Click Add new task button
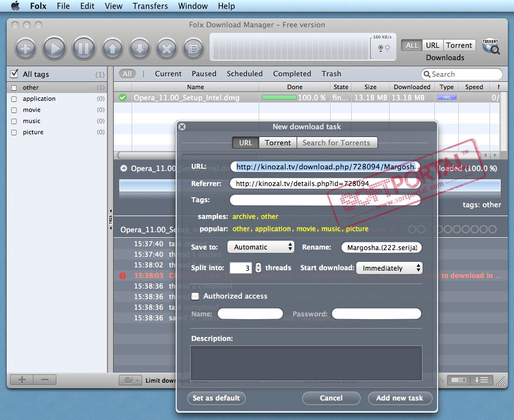Screen dimensions: 514x420 coord(400,398)
